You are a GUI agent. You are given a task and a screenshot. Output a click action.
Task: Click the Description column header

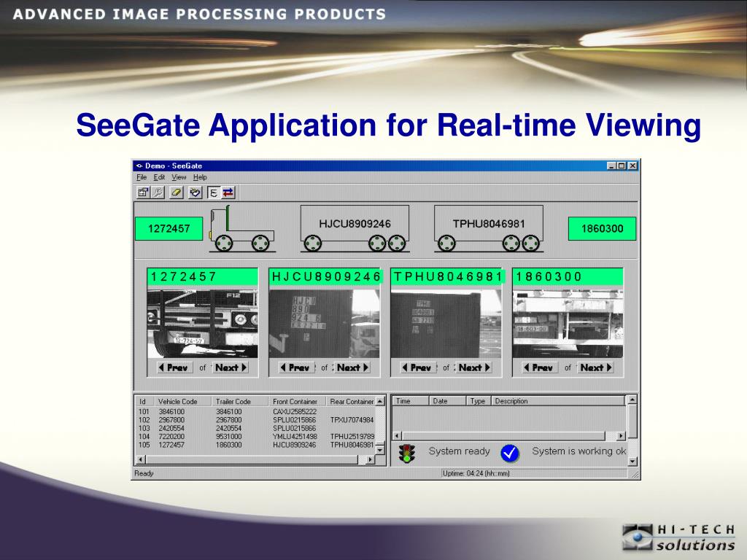(558, 401)
